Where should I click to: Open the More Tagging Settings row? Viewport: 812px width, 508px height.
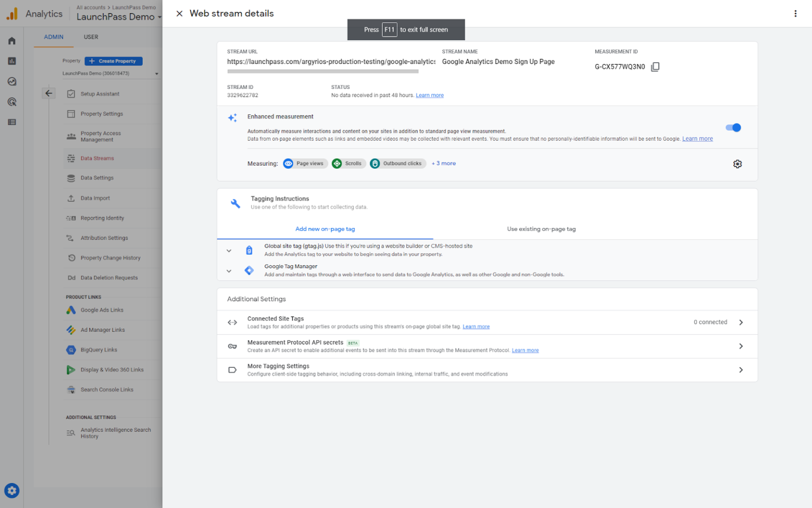pos(486,369)
